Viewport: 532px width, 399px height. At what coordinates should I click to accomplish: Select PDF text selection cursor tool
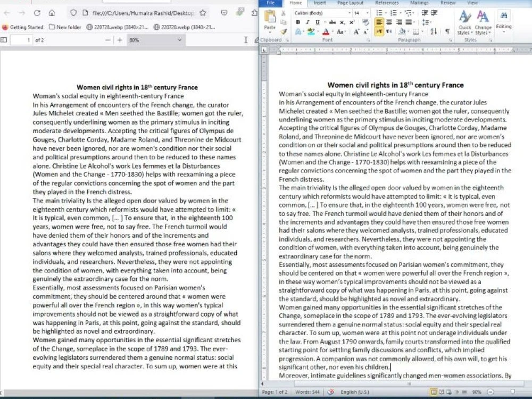click(x=246, y=40)
